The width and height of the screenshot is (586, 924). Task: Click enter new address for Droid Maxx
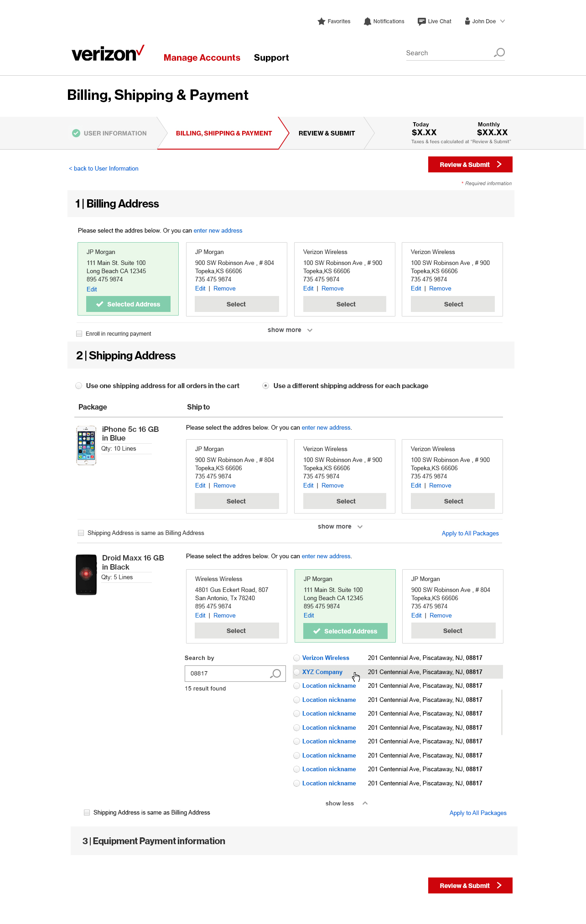point(326,556)
